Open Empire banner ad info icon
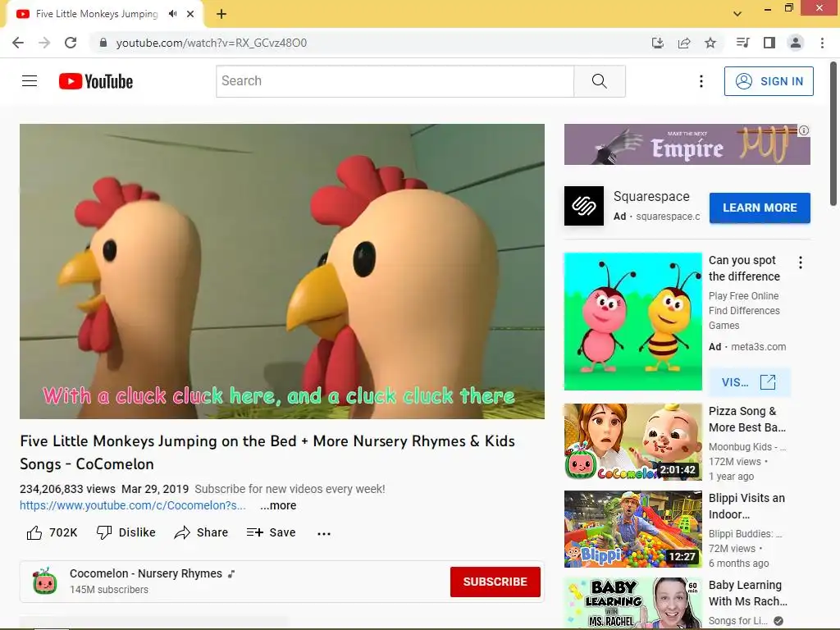The width and height of the screenshot is (840, 630). pos(804,130)
